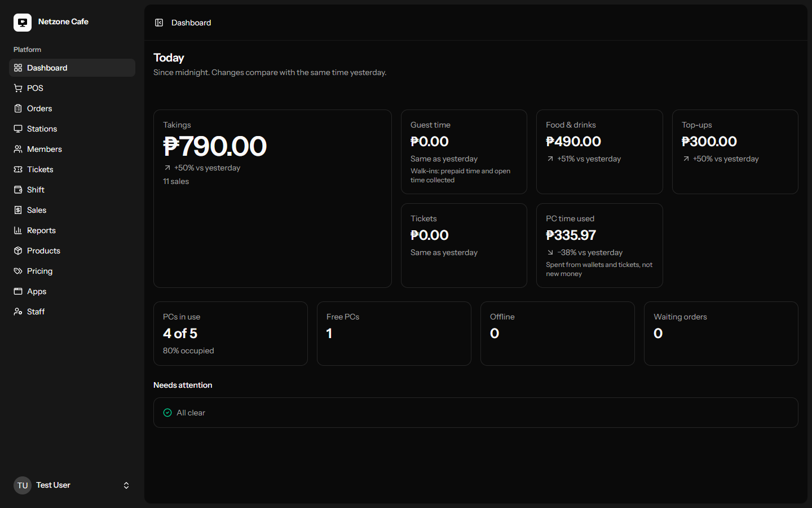Image resolution: width=812 pixels, height=508 pixels.
Task: Click the Pricing tags icon
Action: (x=18, y=271)
